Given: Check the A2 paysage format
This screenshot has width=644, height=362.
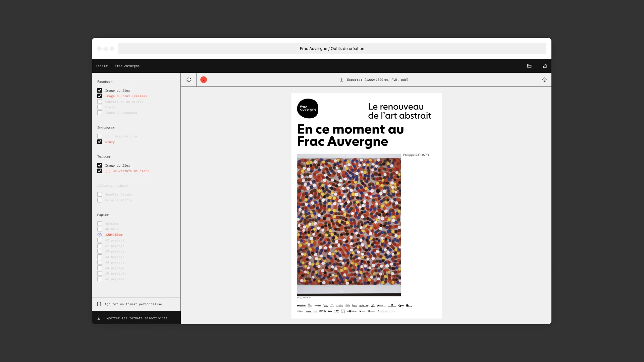Looking at the screenshot, I should 100,246.
